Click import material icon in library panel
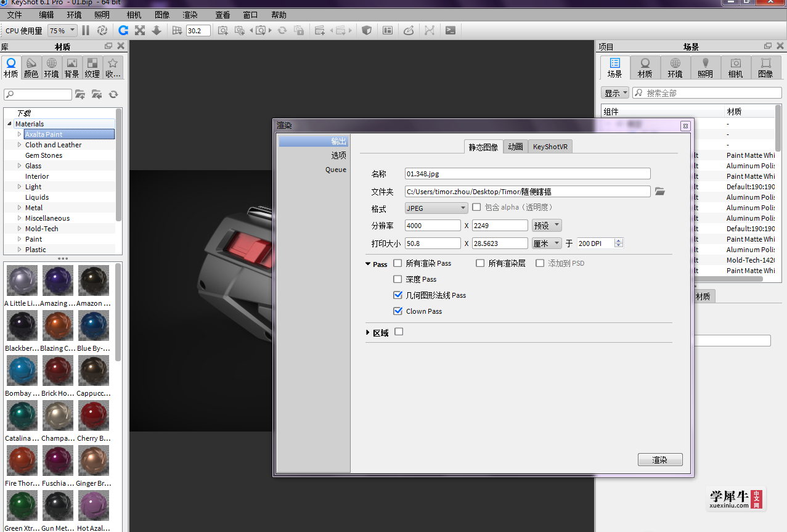 click(x=97, y=94)
